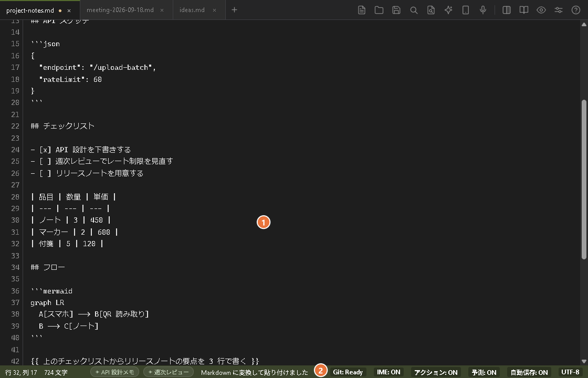Click the table header row 品目 数量 単価
Viewport: 588px width, 378px height.
(x=73, y=197)
